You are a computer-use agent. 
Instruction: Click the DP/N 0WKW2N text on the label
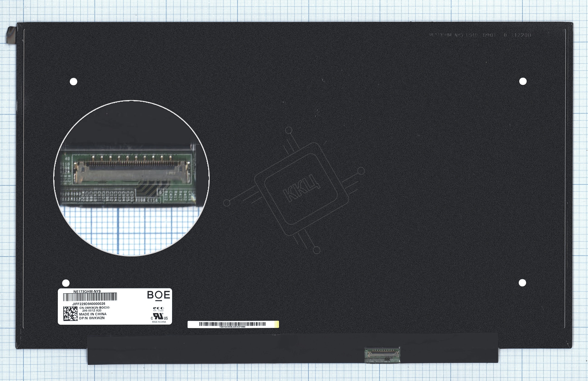coord(92,318)
